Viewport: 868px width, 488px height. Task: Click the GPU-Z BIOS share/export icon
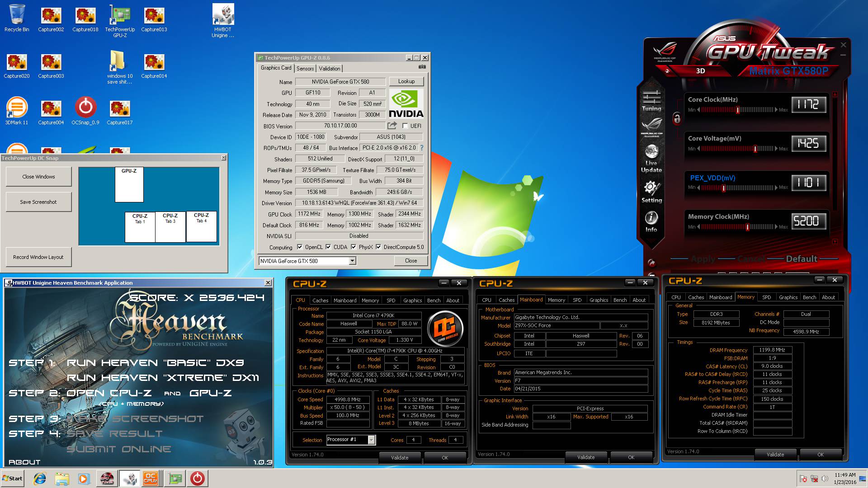click(x=392, y=126)
